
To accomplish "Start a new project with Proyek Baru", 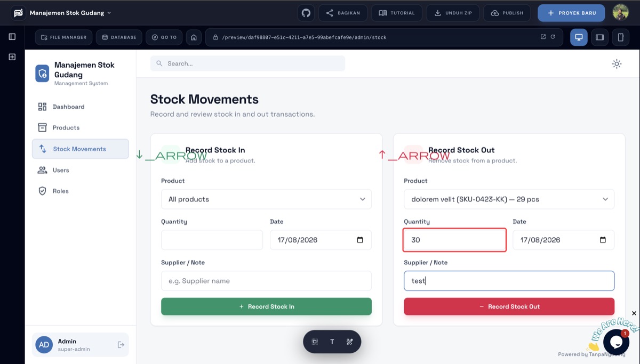I will pyautogui.click(x=571, y=13).
